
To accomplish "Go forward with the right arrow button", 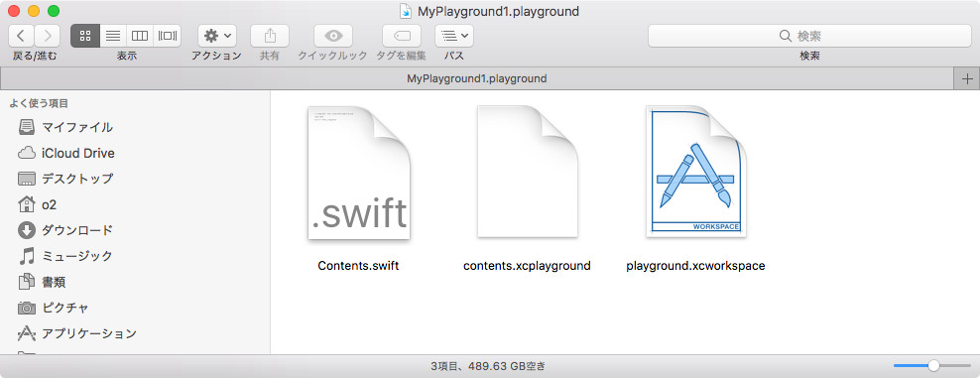I will (48, 36).
